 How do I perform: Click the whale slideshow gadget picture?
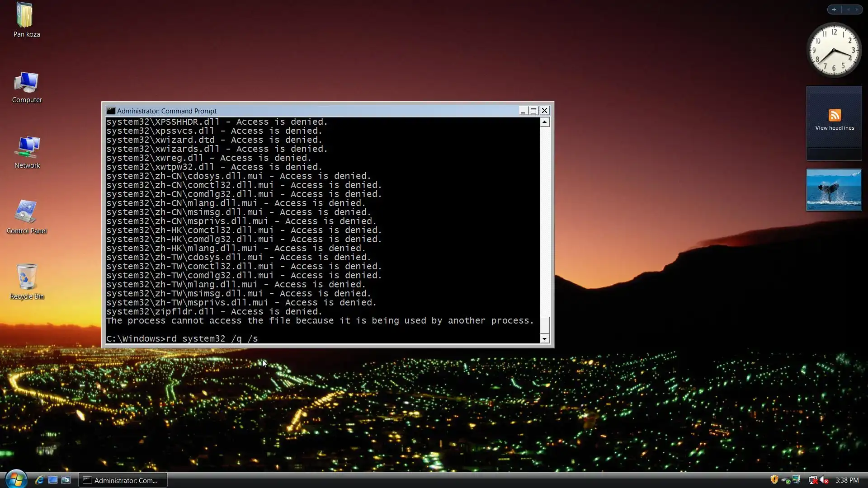(834, 190)
